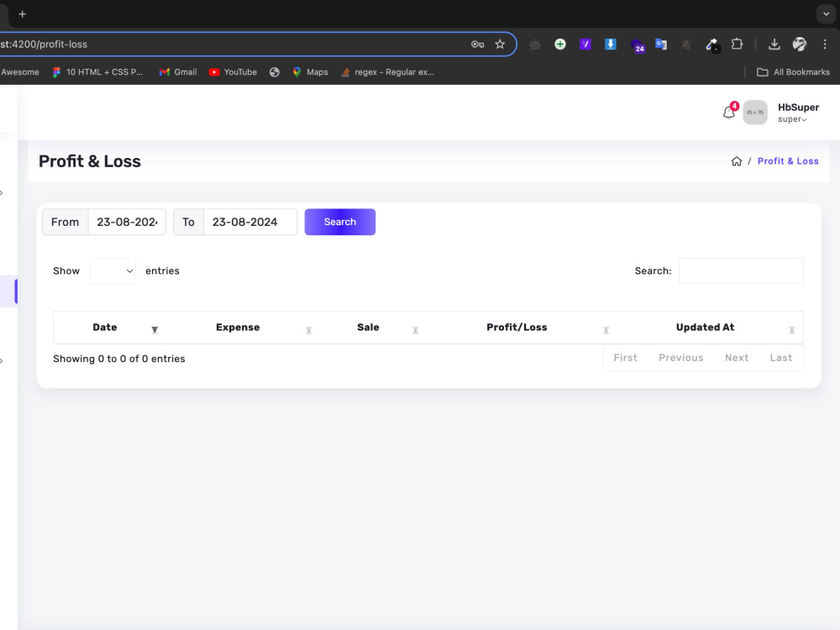Click the grey robot extension icon
This screenshot has width=840, height=630.
coord(534,45)
